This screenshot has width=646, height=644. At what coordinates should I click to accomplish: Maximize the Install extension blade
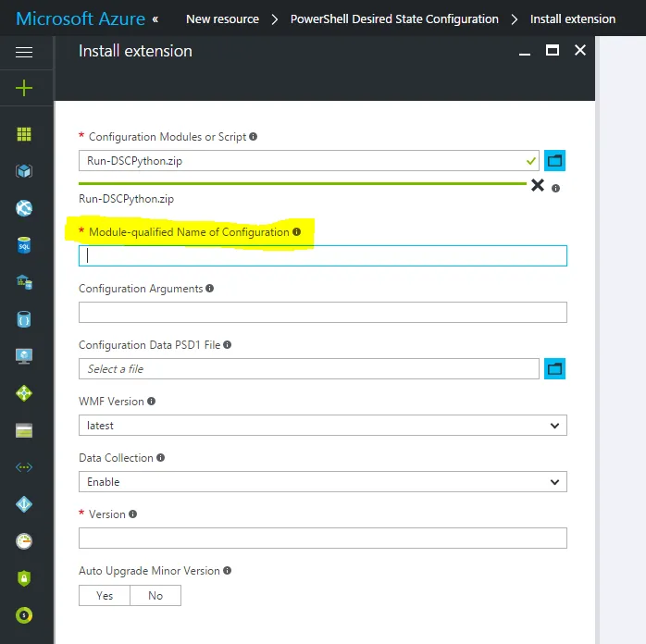tap(553, 50)
